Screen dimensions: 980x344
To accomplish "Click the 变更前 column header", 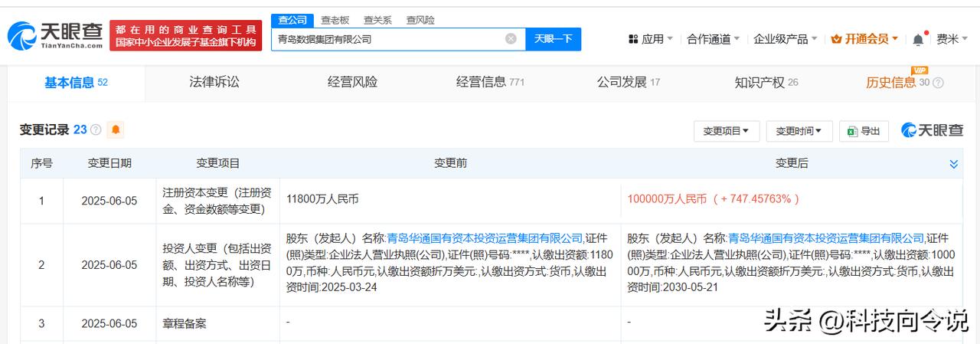I will pos(450,163).
